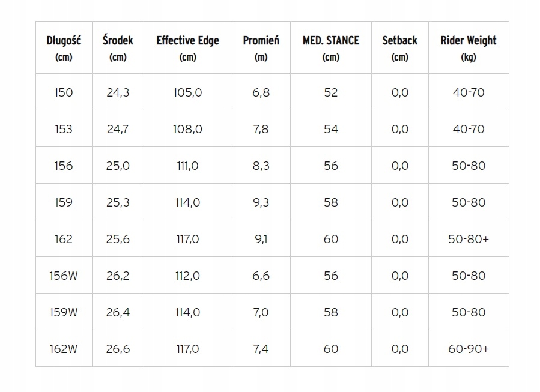Click the 162W length cell

(x=63, y=349)
